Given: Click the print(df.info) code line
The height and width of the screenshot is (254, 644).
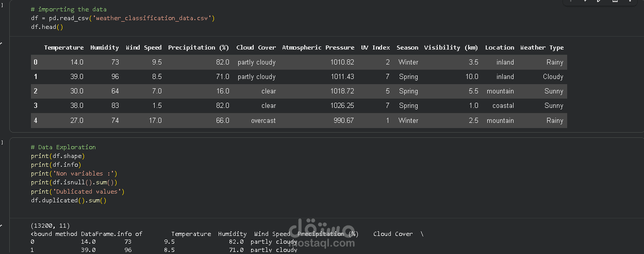Looking at the screenshot, I should (x=56, y=165).
